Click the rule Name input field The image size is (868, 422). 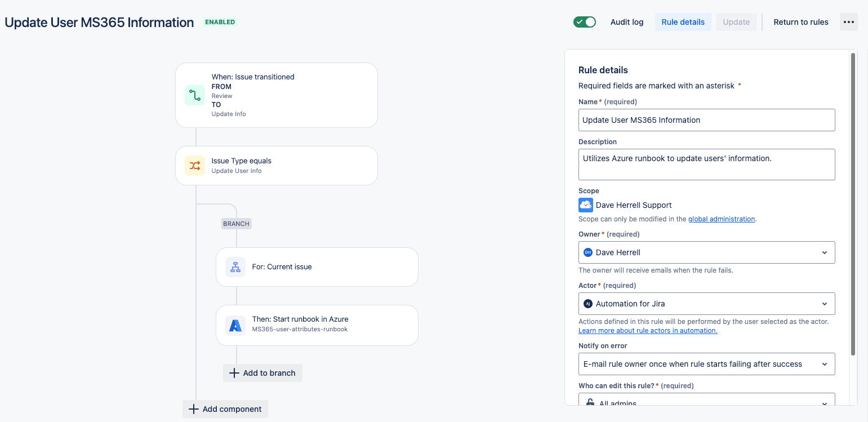click(707, 120)
